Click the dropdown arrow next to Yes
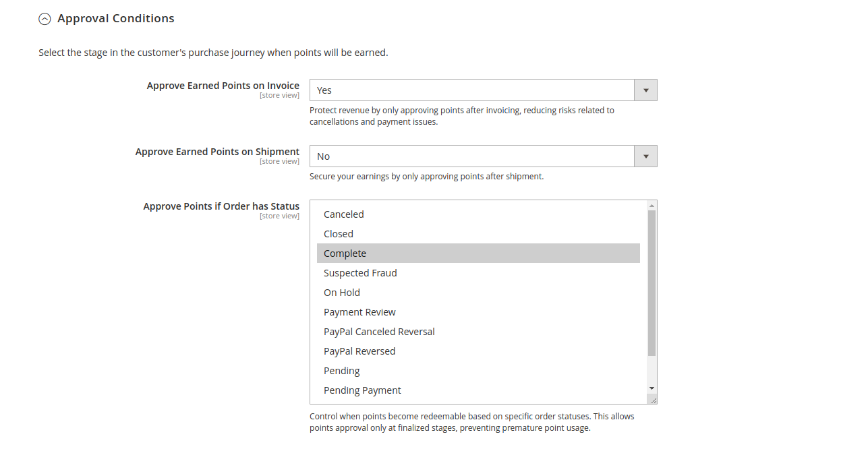 tap(645, 90)
